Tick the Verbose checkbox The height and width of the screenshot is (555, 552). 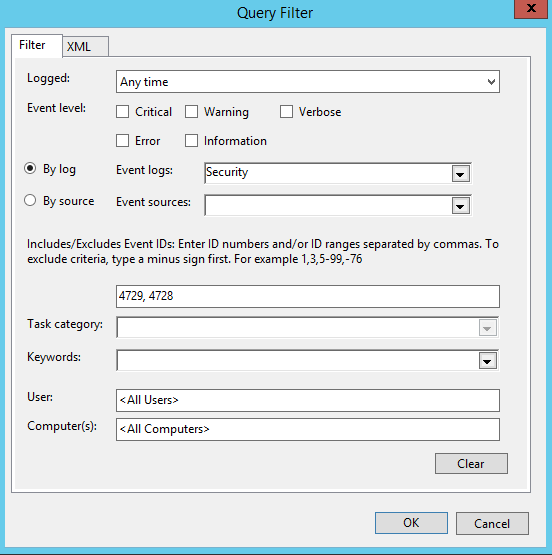286,112
